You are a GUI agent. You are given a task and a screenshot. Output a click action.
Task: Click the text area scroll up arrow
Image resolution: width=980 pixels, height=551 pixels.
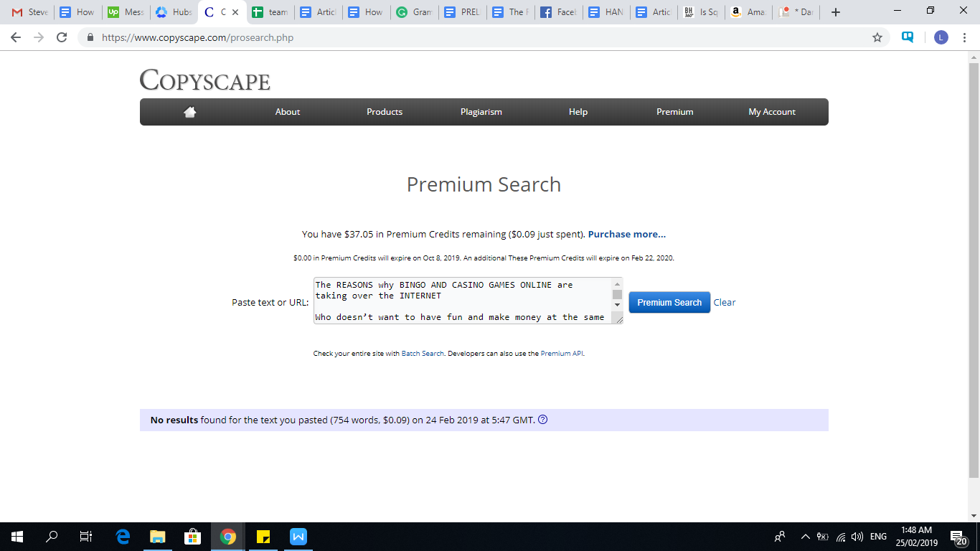click(617, 283)
